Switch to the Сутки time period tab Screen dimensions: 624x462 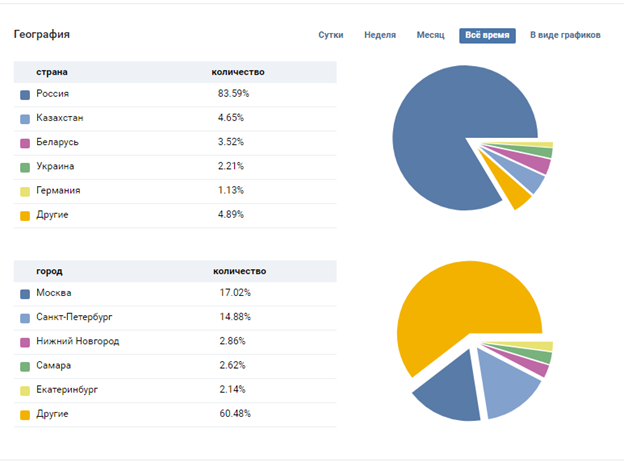tap(331, 35)
